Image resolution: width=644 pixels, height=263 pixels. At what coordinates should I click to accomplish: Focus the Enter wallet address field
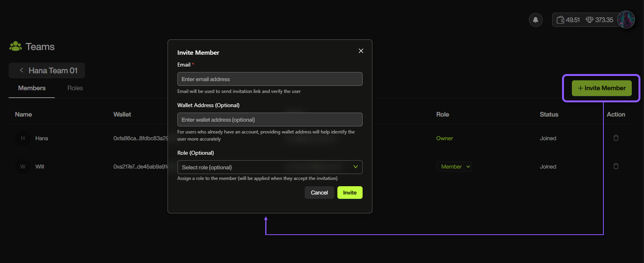(270, 120)
